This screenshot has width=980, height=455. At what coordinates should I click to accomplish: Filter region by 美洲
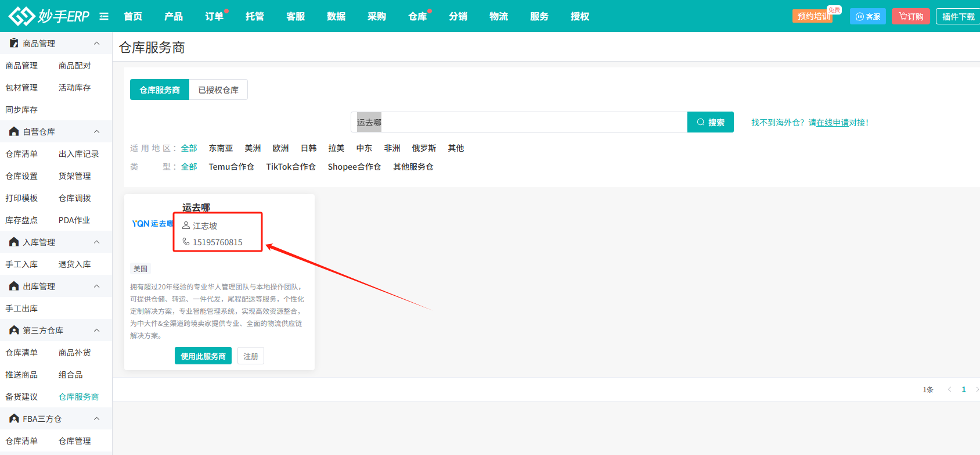pyautogui.click(x=253, y=148)
